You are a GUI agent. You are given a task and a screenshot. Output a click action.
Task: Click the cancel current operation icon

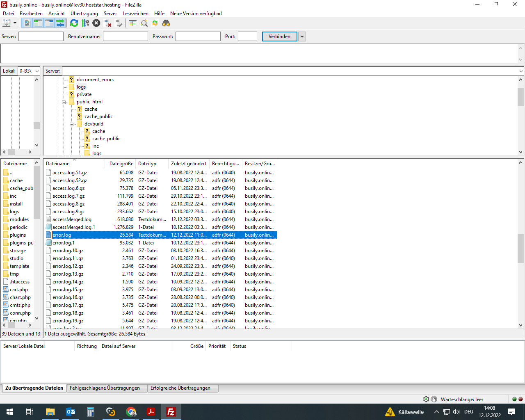(96, 23)
